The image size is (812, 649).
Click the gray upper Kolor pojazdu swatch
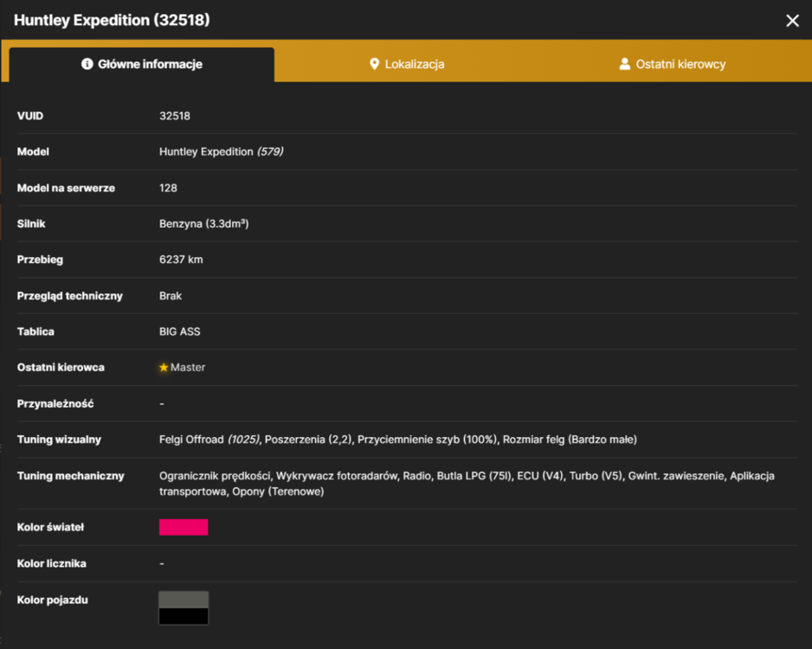click(x=184, y=600)
